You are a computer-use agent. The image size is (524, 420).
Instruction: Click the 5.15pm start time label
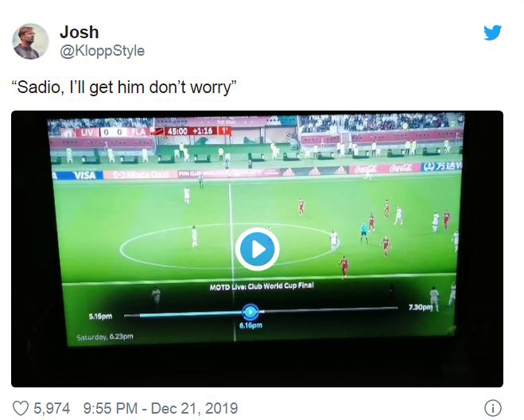click(100, 317)
